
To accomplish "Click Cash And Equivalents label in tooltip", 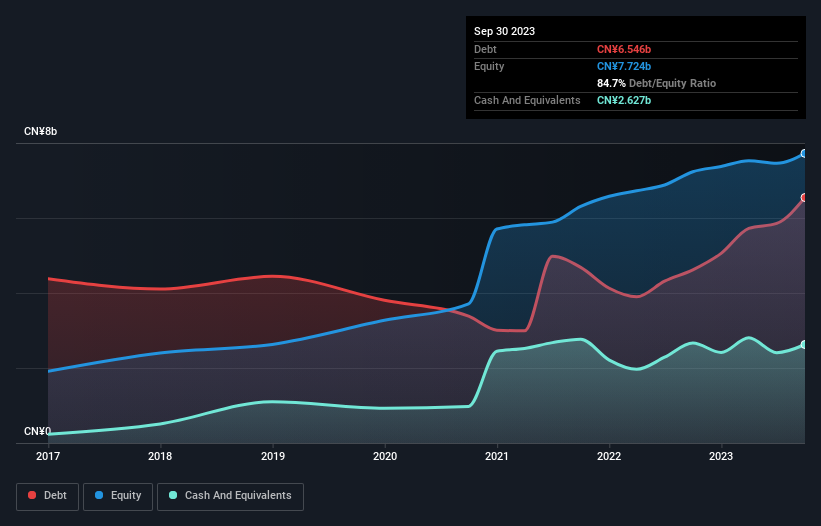I will coord(527,100).
